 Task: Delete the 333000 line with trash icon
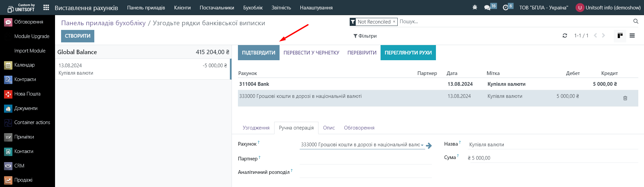click(625, 98)
